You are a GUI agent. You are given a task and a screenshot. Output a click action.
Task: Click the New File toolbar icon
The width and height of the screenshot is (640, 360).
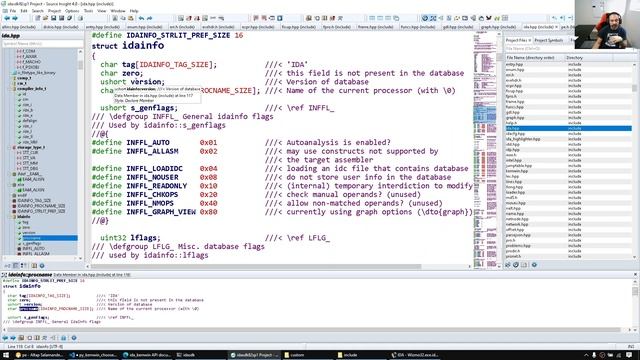click(38, 18)
